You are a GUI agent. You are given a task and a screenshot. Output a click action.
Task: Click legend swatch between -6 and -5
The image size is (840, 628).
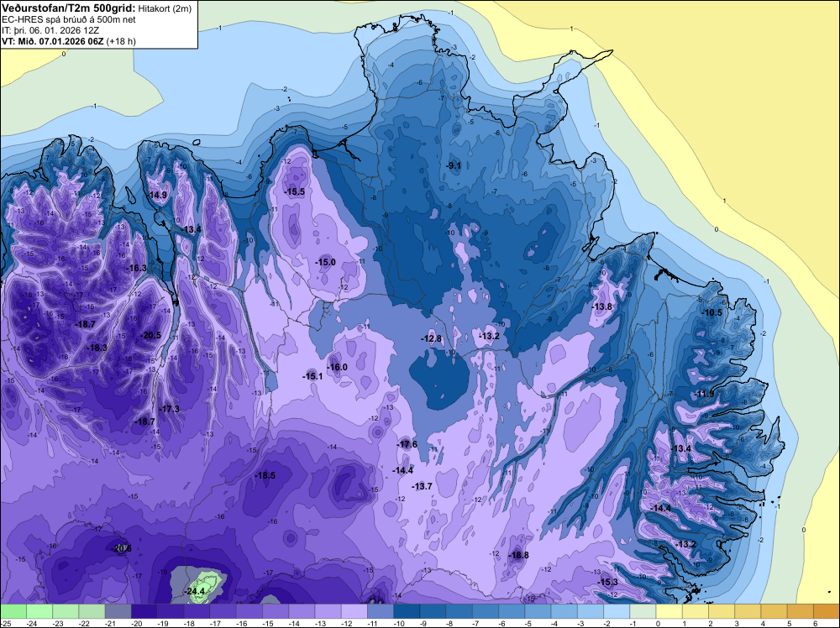512,611
